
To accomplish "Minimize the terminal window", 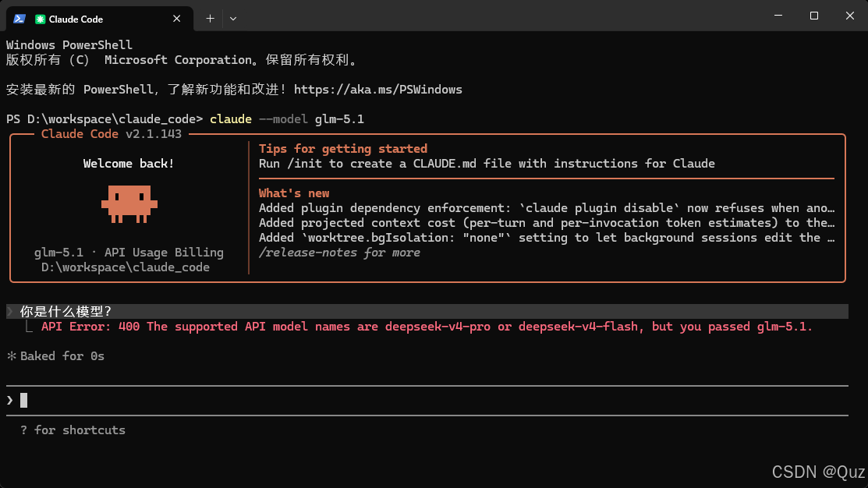I will [778, 16].
